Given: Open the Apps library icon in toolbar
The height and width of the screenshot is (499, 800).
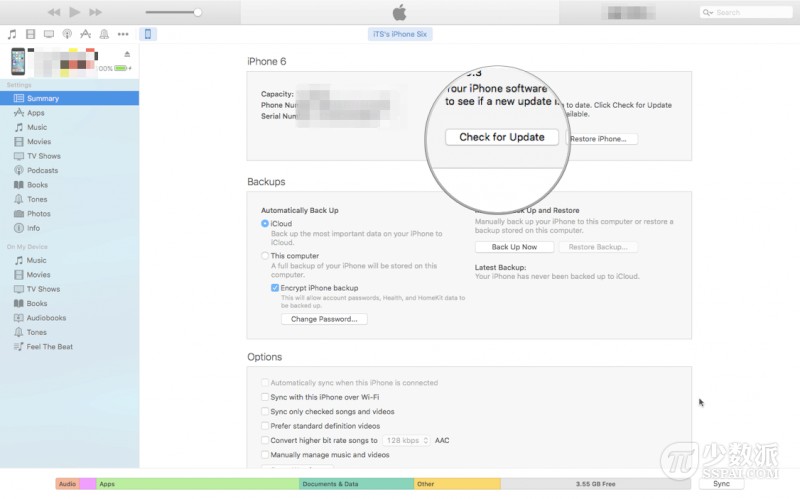Looking at the screenshot, I should point(86,34).
